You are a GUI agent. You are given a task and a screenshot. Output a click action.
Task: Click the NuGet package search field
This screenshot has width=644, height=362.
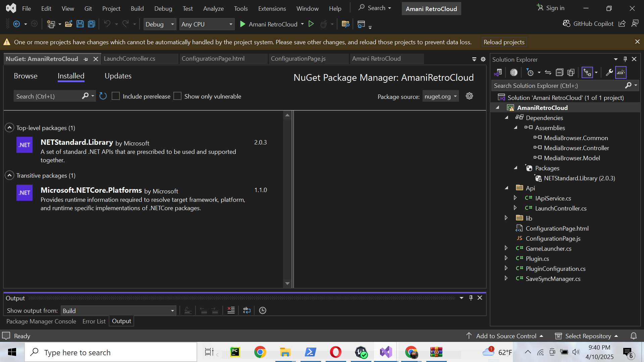click(x=50, y=96)
